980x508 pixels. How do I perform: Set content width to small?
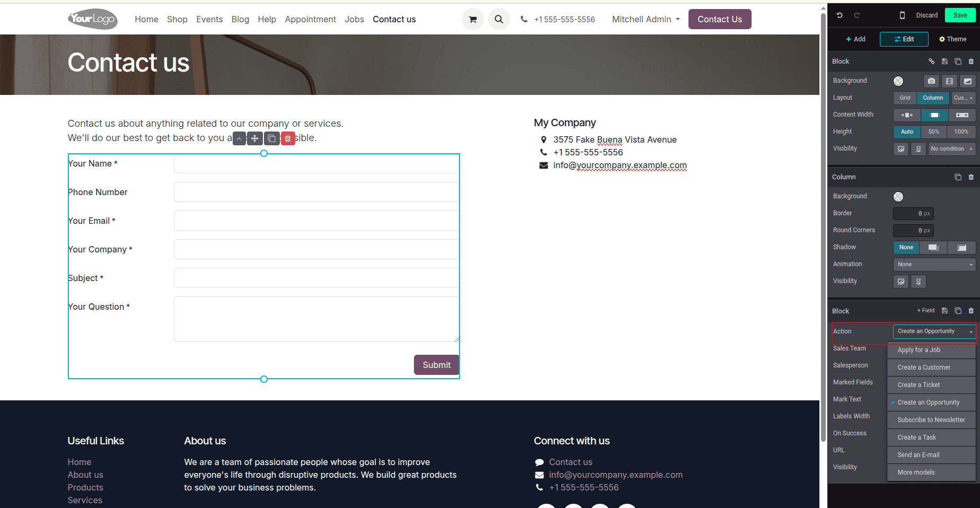pyautogui.click(x=907, y=115)
